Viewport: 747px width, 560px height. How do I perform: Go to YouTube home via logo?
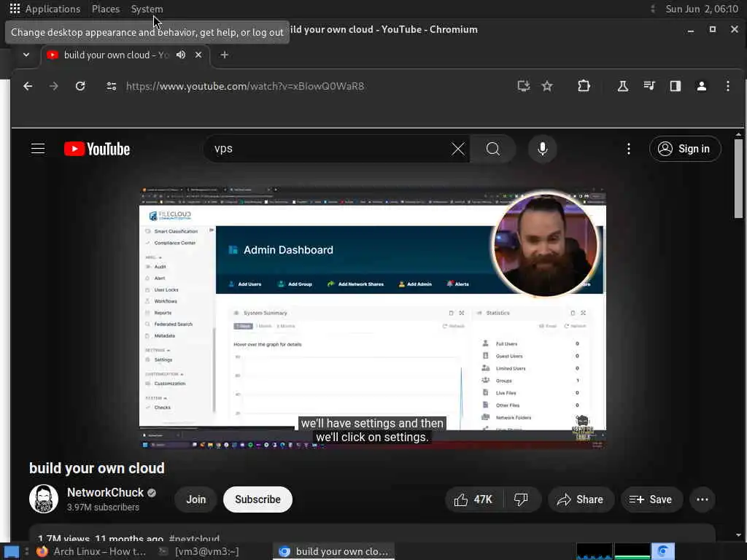click(97, 149)
